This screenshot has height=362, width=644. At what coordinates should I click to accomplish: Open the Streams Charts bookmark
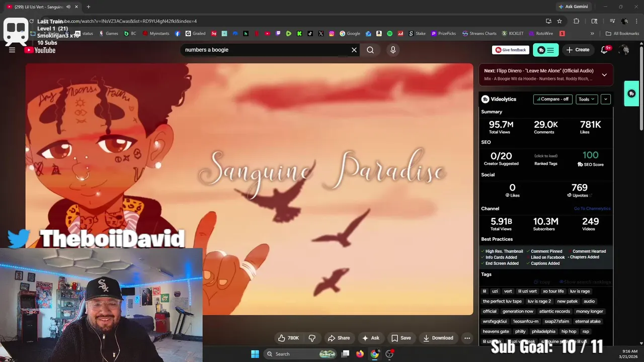[479, 34]
